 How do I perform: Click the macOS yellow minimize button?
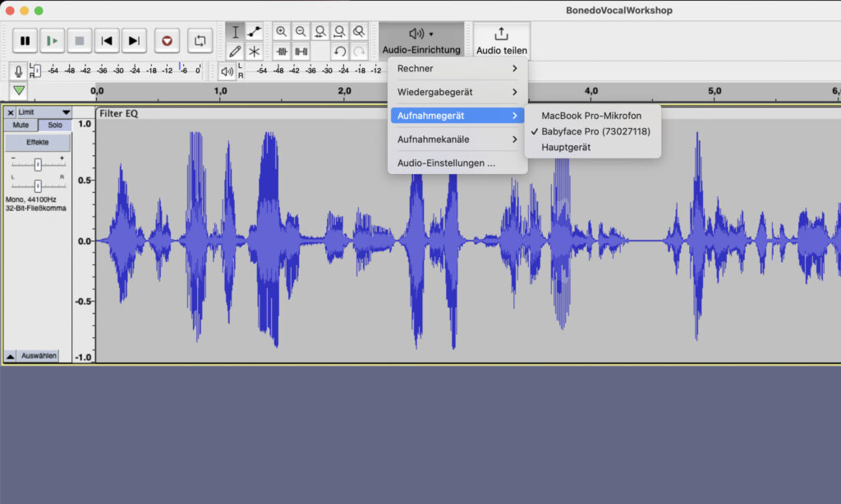24,10
